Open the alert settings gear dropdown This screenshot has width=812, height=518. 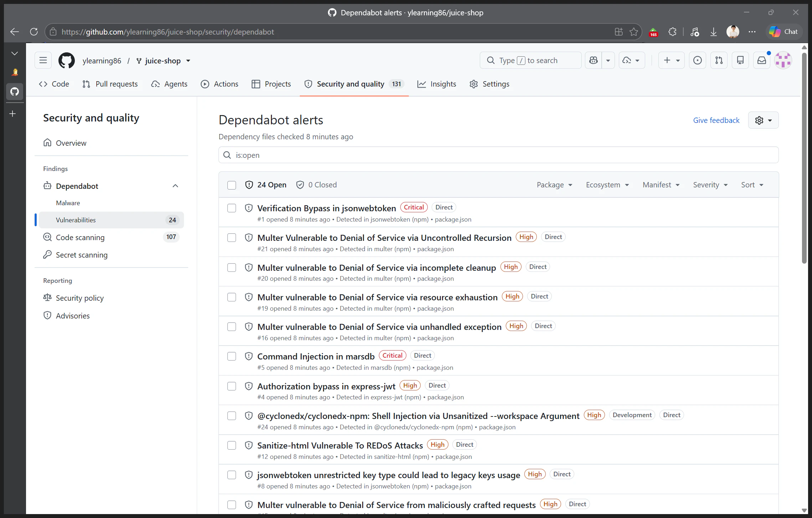pos(763,120)
